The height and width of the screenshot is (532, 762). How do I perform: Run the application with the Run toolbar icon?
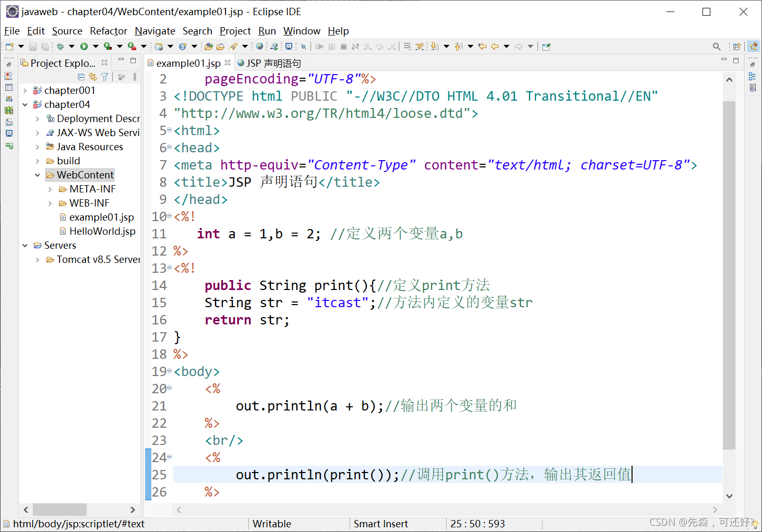click(84, 46)
